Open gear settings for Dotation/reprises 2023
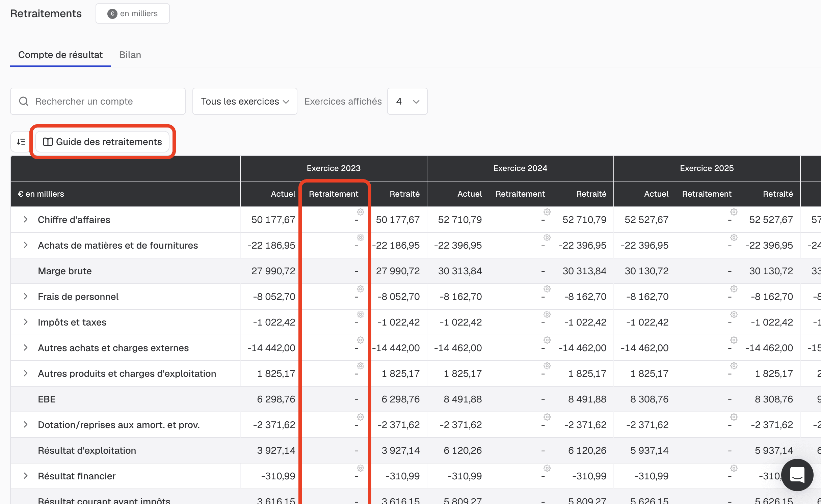 [x=361, y=417]
